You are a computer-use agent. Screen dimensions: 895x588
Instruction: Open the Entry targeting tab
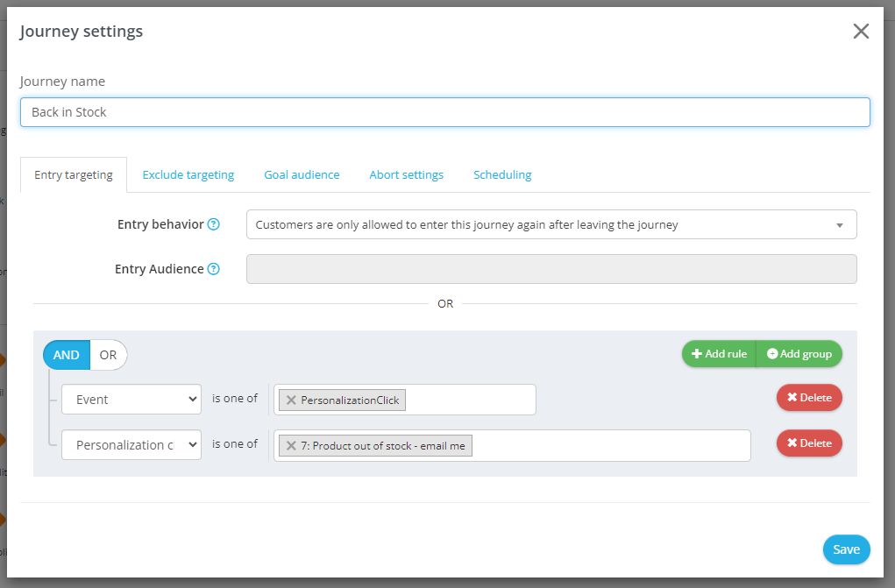tap(74, 174)
